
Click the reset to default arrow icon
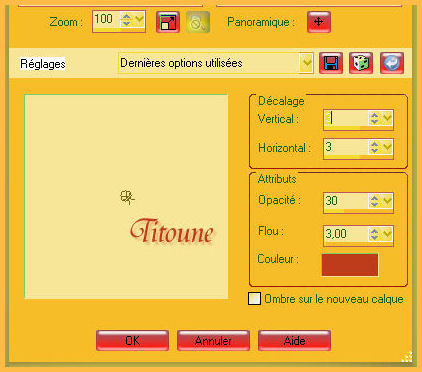click(392, 63)
